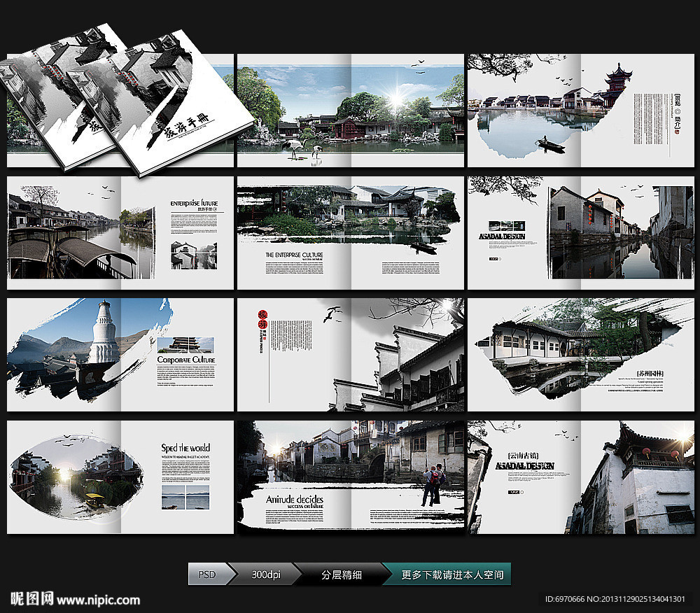
Task: Open the cranes and garden panorama spread
Action: pos(351,111)
